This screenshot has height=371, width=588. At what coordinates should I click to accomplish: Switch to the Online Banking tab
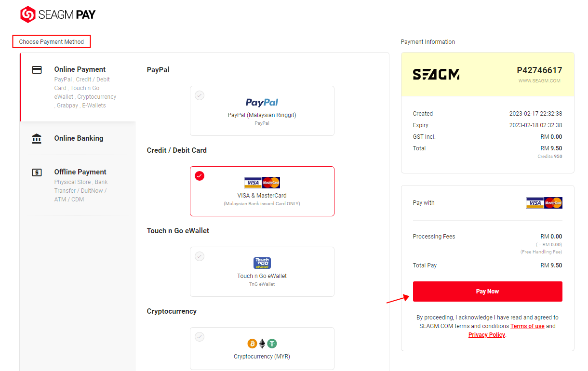(x=78, y=138)
